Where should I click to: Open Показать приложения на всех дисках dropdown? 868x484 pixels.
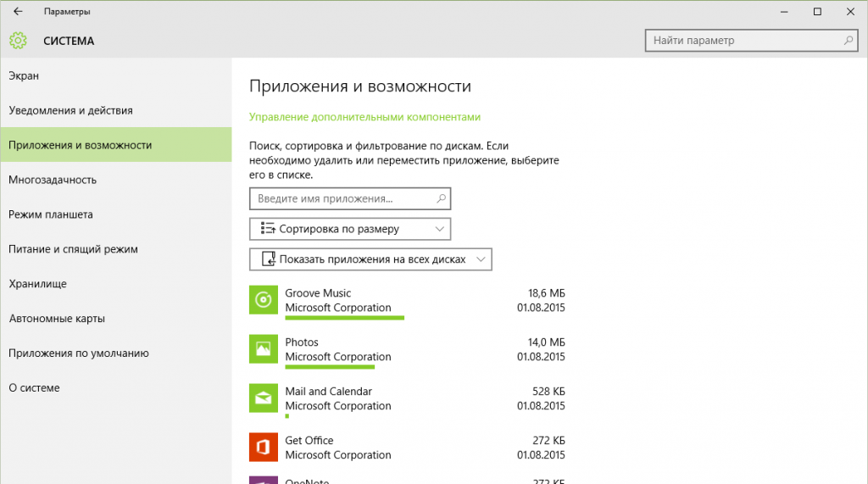click(x=370, y=259)
